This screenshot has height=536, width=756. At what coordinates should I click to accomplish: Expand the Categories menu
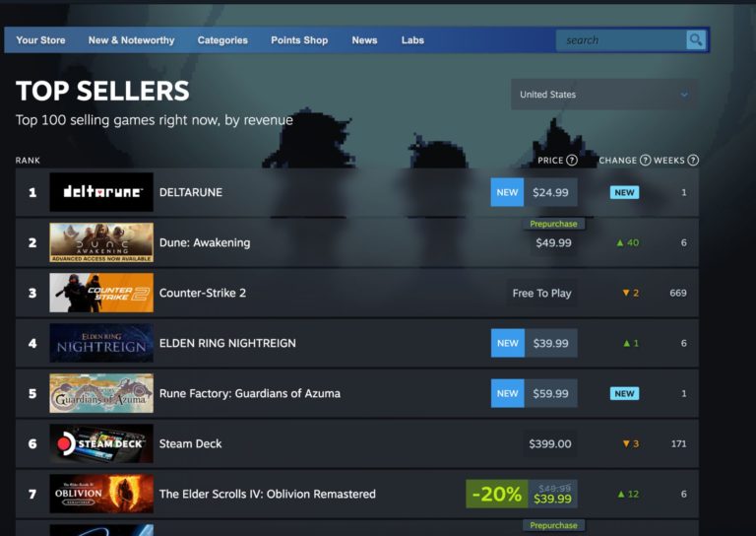[x=222, y=40]
